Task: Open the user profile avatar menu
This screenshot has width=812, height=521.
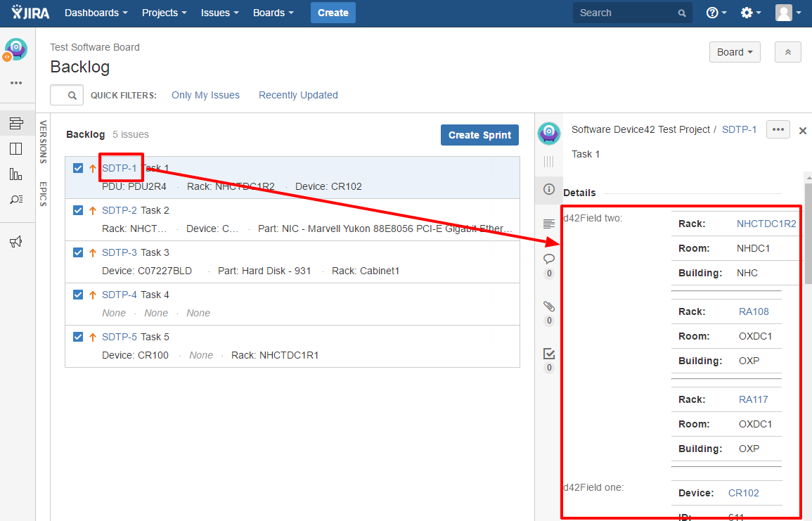Action: [x=788, y=13]
